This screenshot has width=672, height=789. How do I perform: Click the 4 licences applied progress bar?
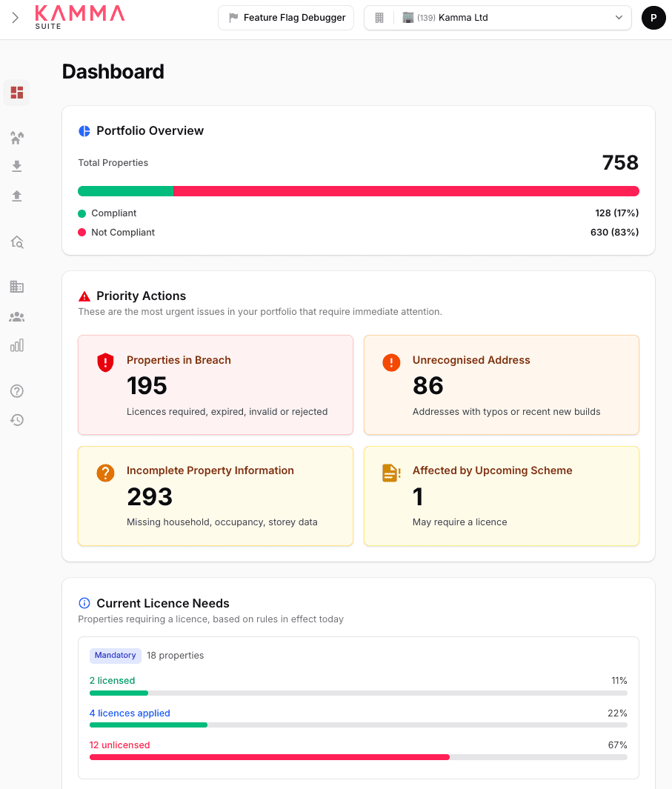click(x=359, y=725)
